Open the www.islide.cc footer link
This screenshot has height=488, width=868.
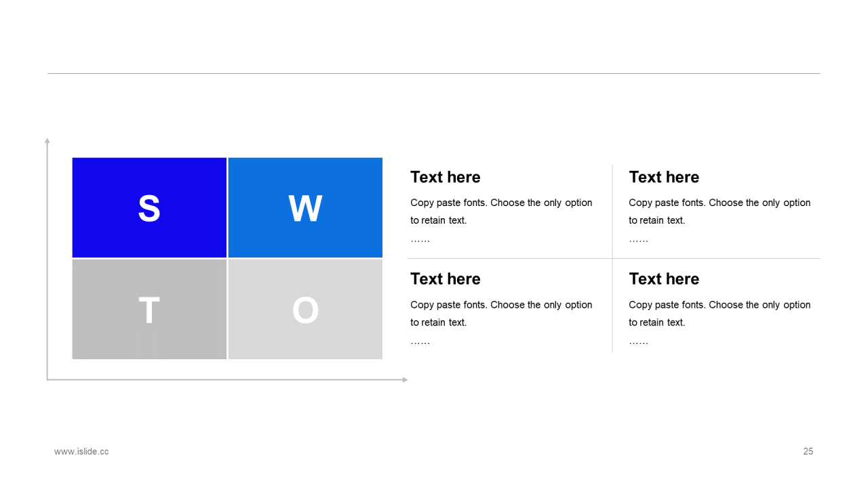pos(81,451)
